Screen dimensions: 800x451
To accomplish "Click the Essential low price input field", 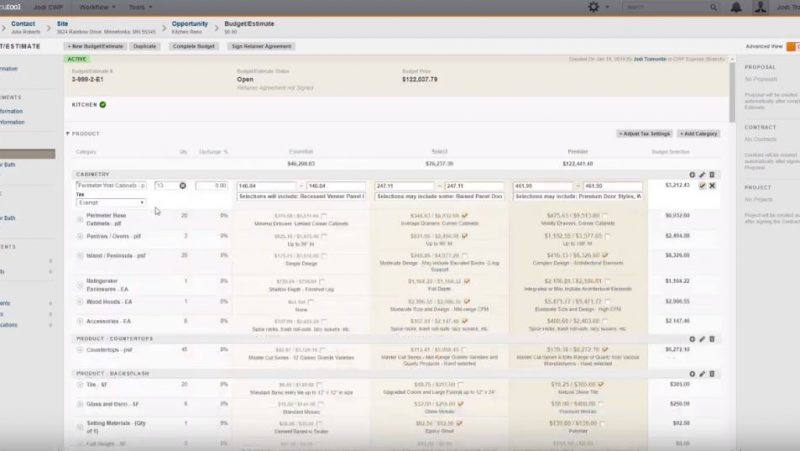I will click(x=267, y=186).
